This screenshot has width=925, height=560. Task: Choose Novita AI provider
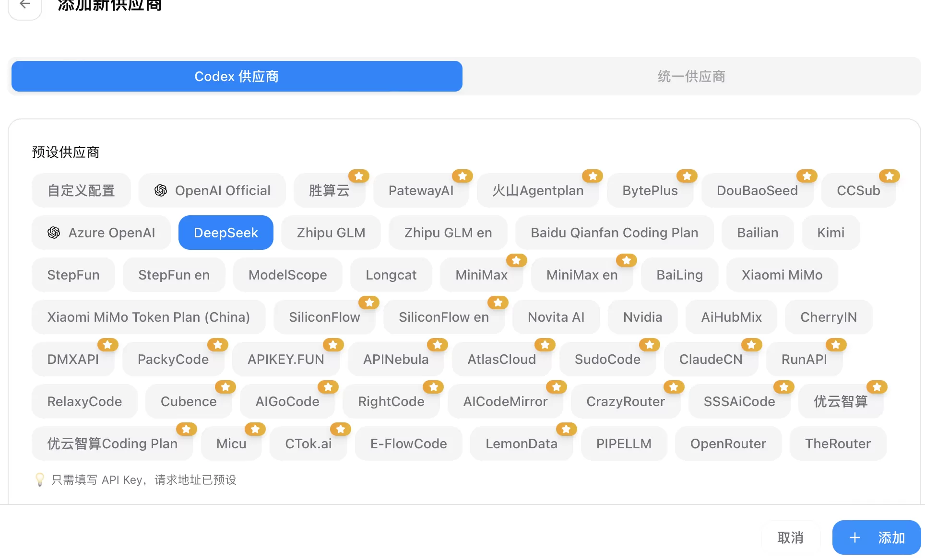(556, 317)
